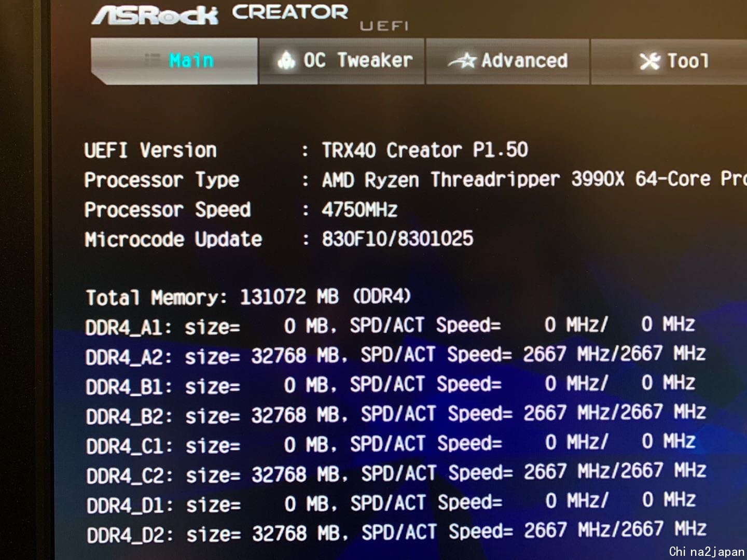747x560 pixels.
Task: Click the Main tab list icon
Action: click(152, 60)
